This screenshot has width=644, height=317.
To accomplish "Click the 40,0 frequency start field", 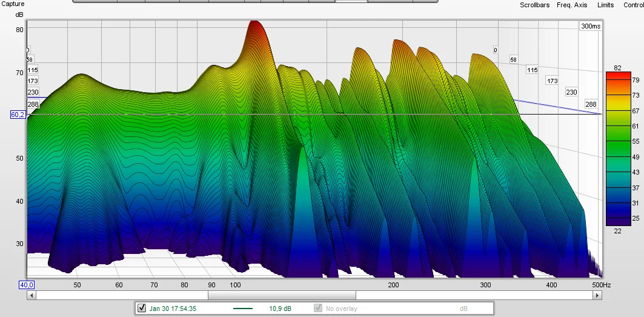I will pos(27,285).
